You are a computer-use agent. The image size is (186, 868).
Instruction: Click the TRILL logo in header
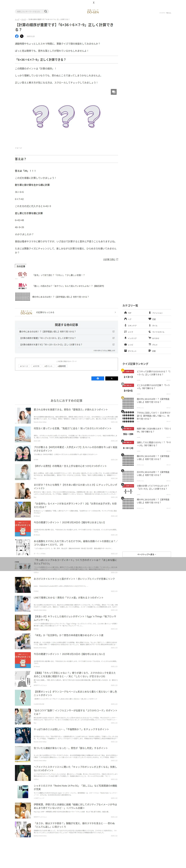[168, 13]
